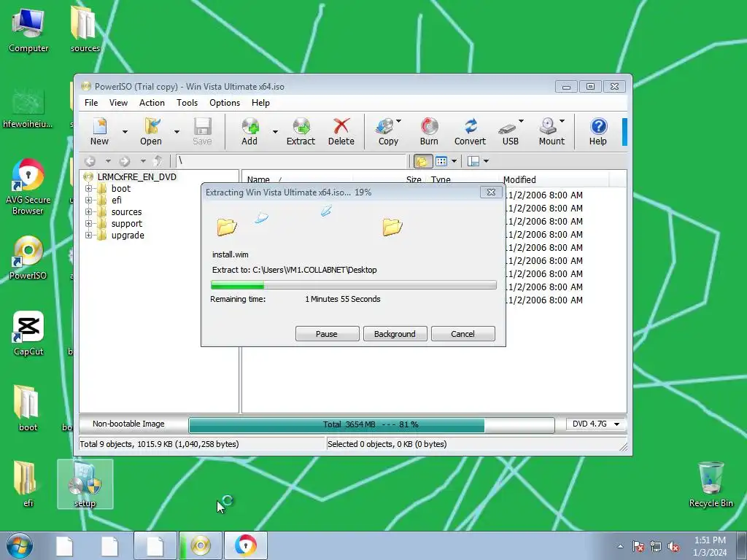747x560 pixels.
Task: Click the path address field
Action: pyautogui.click(x=292, y=161)
